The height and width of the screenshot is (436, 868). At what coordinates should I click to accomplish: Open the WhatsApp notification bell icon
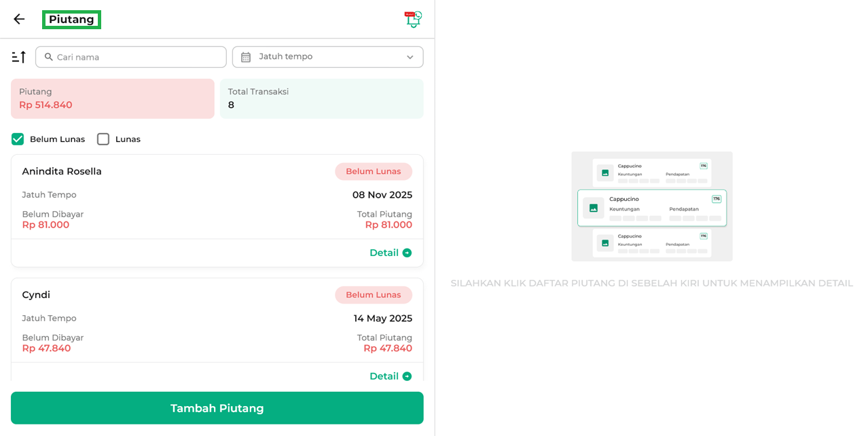coord(413,19)
